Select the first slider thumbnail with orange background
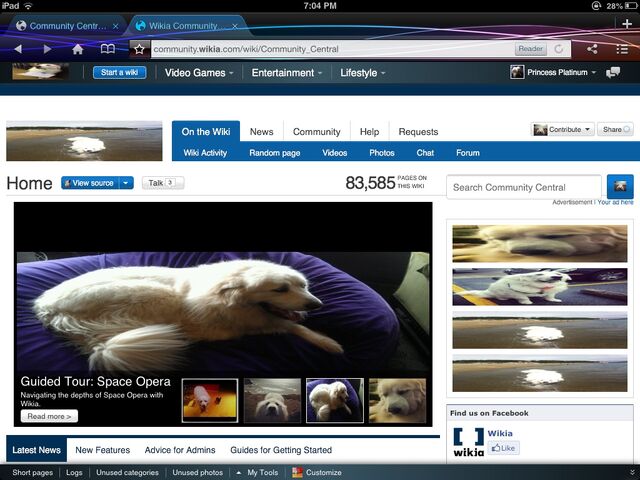The height and width of the screenshot is (480, 640). (210, 400)
